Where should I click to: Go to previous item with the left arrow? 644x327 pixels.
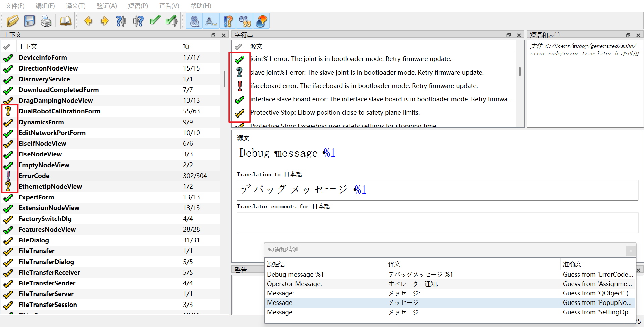pos(88,21)
